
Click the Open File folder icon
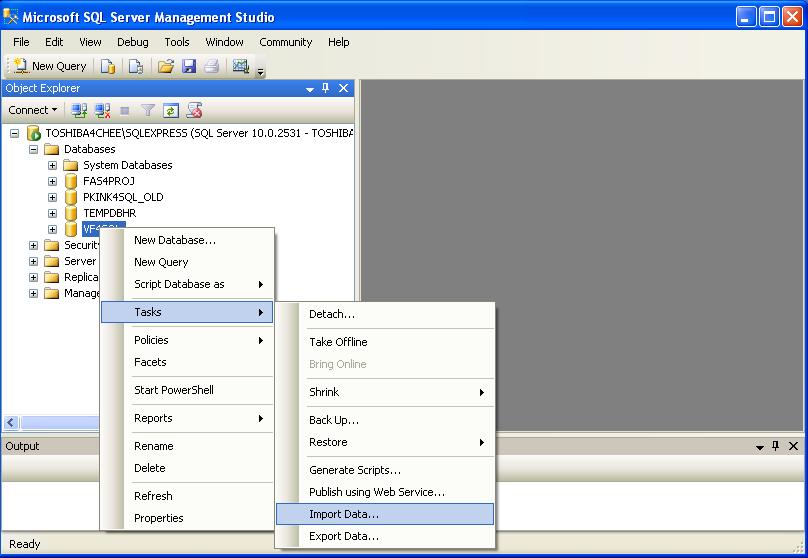click(x=166, y=66)
